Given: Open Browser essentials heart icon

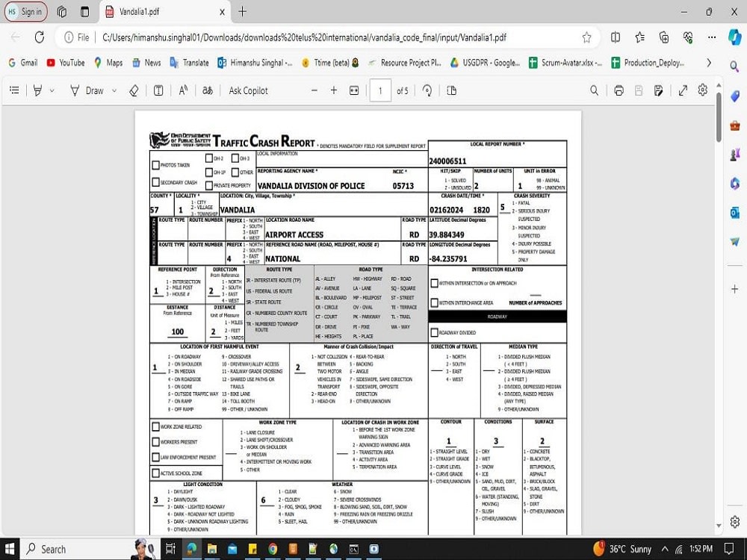Looking at the screenshot, I should click(688, 37).
